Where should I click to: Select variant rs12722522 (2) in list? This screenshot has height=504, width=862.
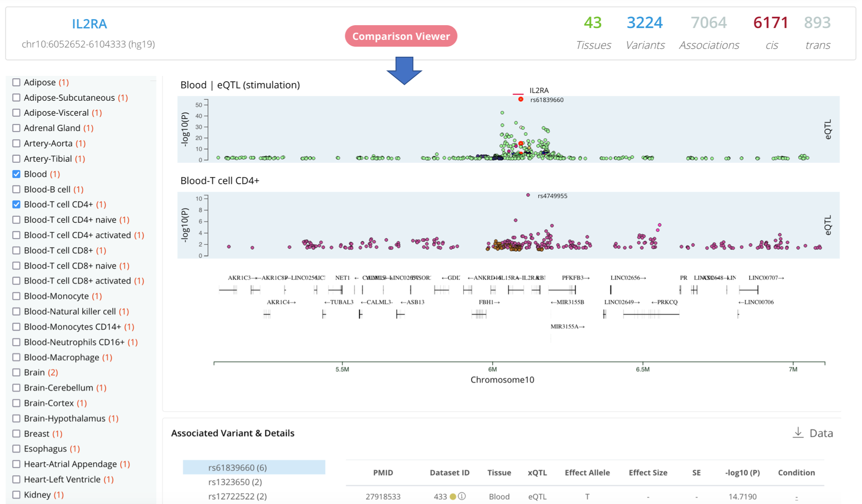[237, 496]
